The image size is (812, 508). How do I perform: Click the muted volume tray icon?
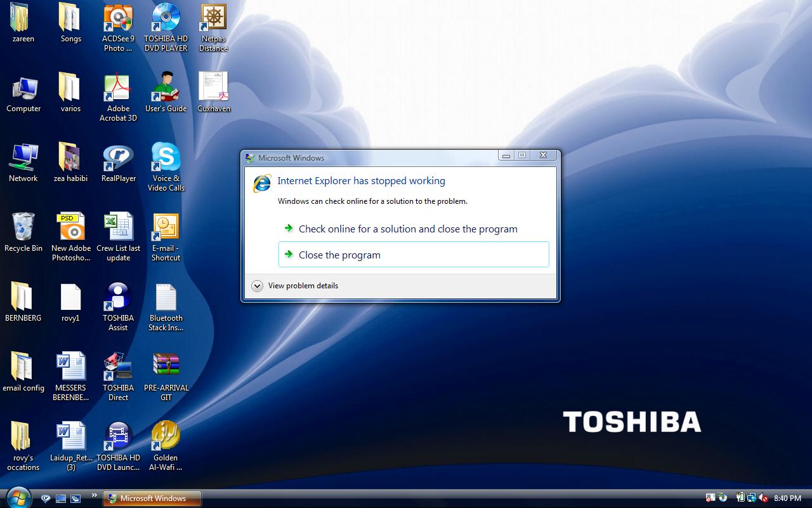(x=763, y=498)
